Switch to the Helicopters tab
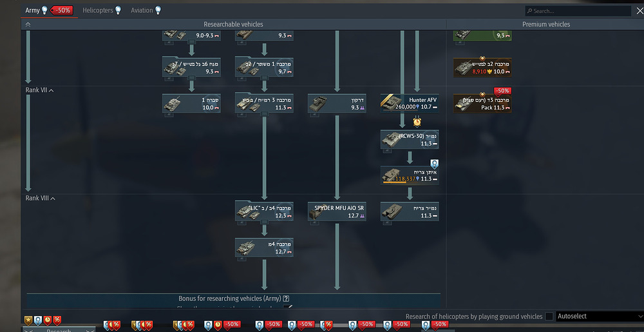This screenshot has height=332, width=644. [102, 10]
